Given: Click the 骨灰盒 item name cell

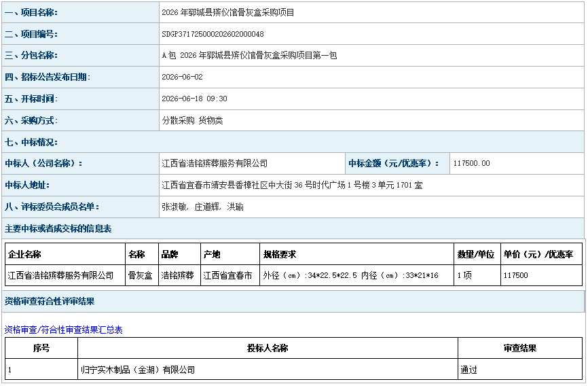Looking at the screenshot, I should coord(141,276).
